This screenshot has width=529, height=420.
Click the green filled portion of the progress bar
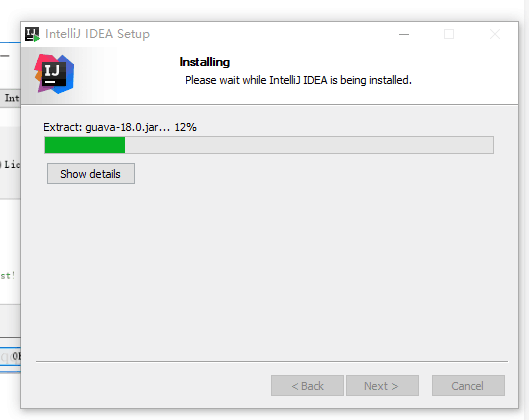click(x=85, y=145)
